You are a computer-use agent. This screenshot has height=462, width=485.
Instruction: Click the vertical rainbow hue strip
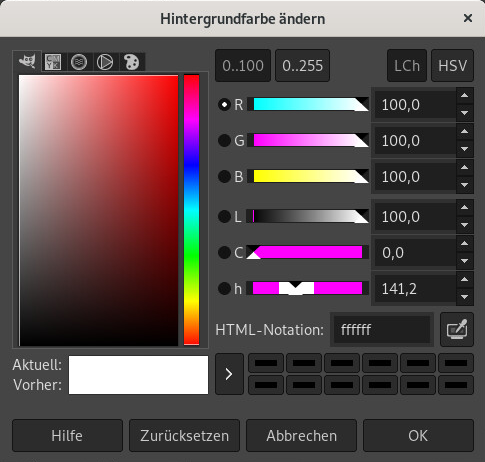[191, 210]
